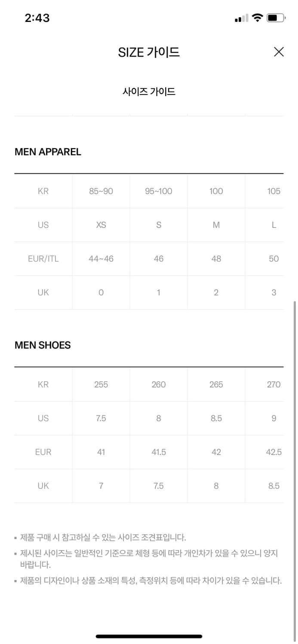Select the 사이즈 가이드 tab label

click(x=149, y=91)
